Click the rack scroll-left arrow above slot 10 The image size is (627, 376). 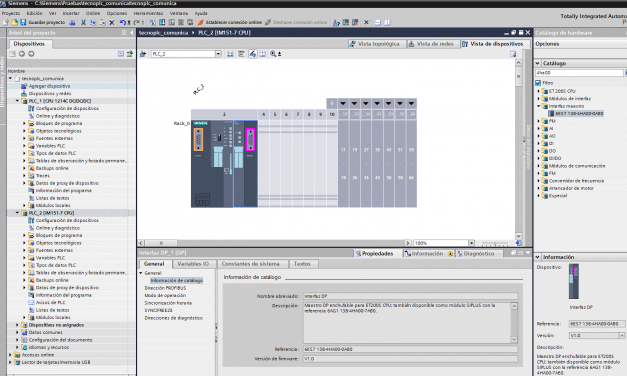331,104
